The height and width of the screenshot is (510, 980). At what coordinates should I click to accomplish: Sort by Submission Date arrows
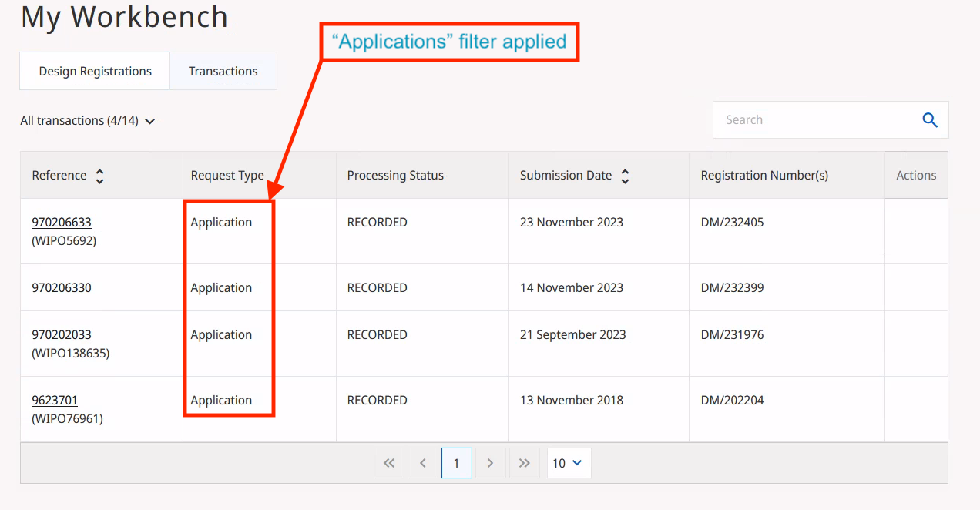[x=625, y=176]
